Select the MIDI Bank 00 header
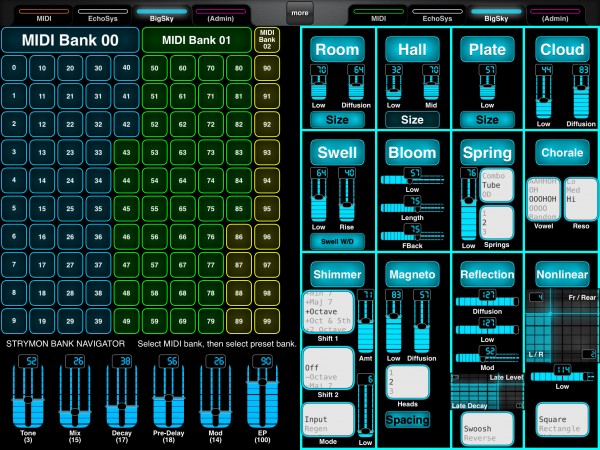 [x=70, y=40]
